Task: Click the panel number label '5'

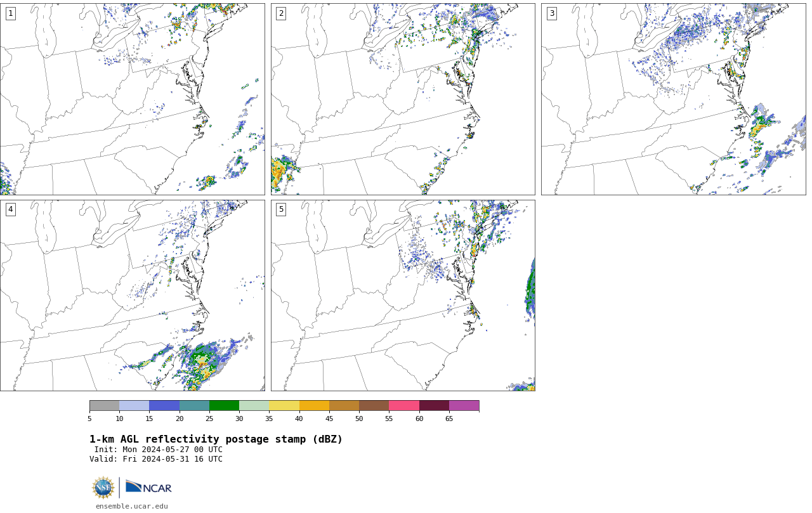Action: point(280,209)
